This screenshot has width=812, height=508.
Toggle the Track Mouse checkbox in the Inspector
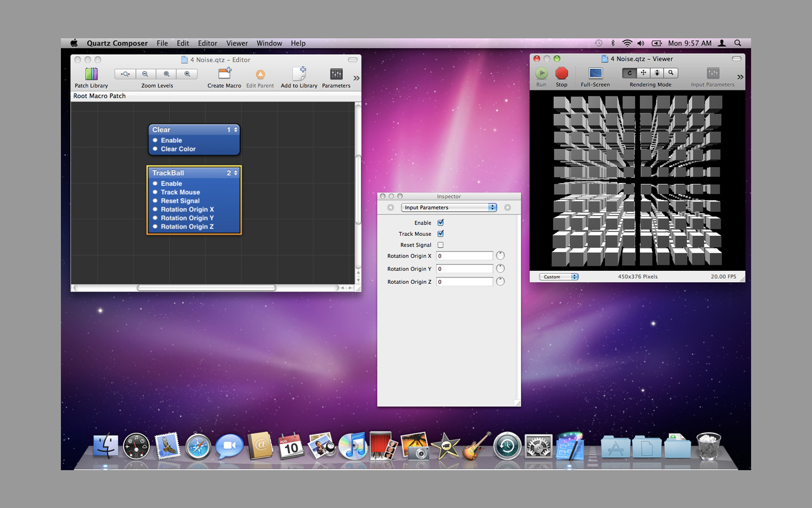pos(440,234)
